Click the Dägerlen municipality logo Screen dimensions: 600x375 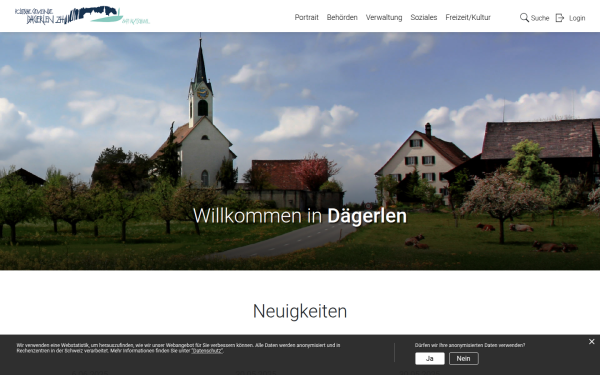pyautogui.click(x=82, y=15)
